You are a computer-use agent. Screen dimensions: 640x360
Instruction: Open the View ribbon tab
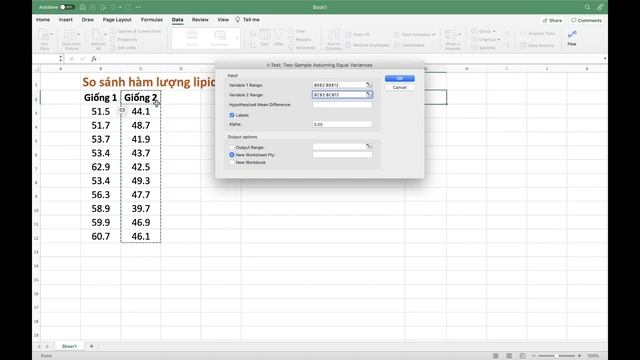click(x=223, y=20)
